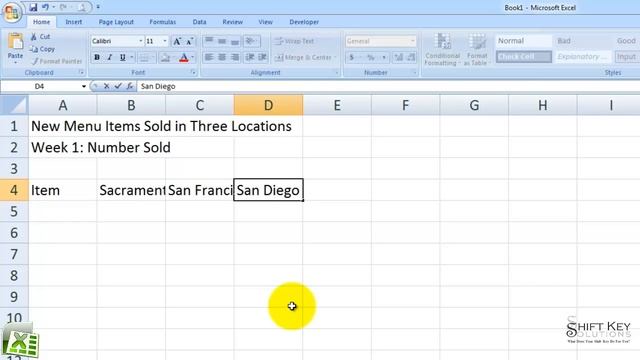
Task: Switch to the Data tab
Action: point(199,22)
